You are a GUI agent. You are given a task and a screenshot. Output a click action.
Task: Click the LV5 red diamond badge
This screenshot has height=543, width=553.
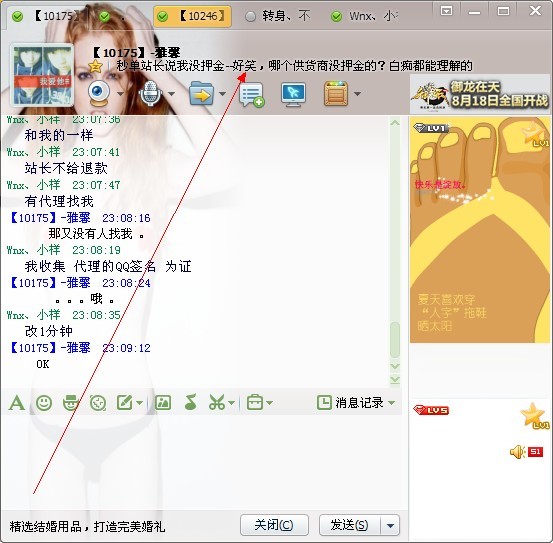pyautogui.click(x=431, y=410)
